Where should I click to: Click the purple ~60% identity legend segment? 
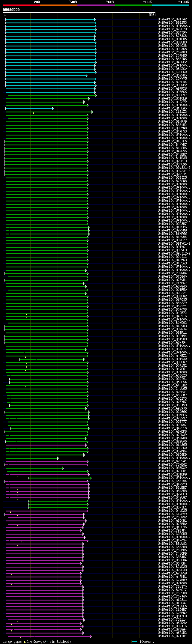click(x=96, y=5)
